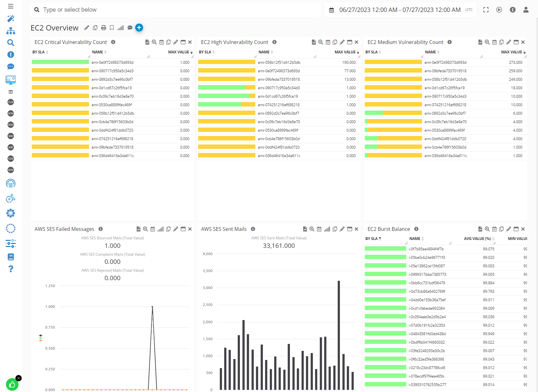Click the blue plus button beside EC2 Overview
This screenshot has height=392, width=538.
tap(139, 28)
